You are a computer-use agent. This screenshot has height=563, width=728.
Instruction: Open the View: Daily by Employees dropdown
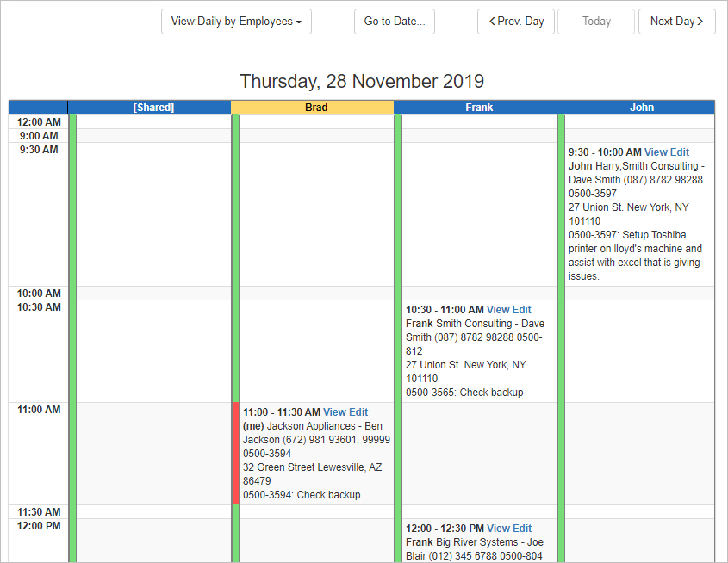(x=236, y=22)
